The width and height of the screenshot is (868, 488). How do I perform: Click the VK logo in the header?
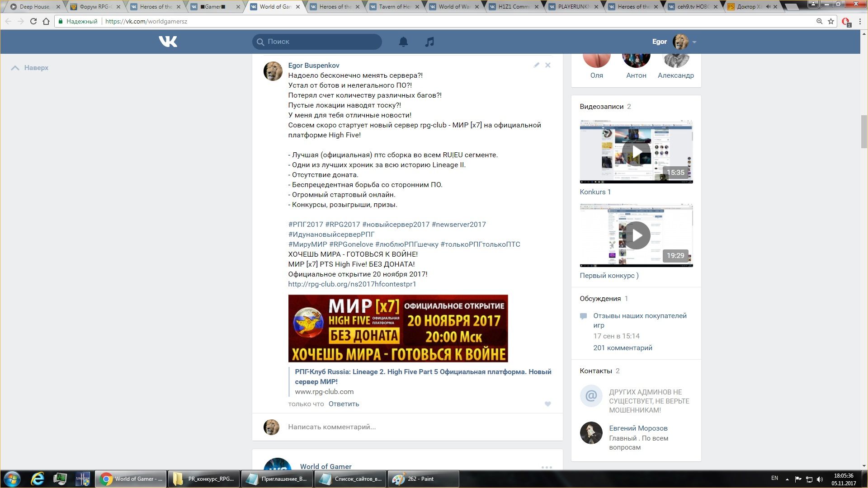pyautogui.click(x=168, y=42)
